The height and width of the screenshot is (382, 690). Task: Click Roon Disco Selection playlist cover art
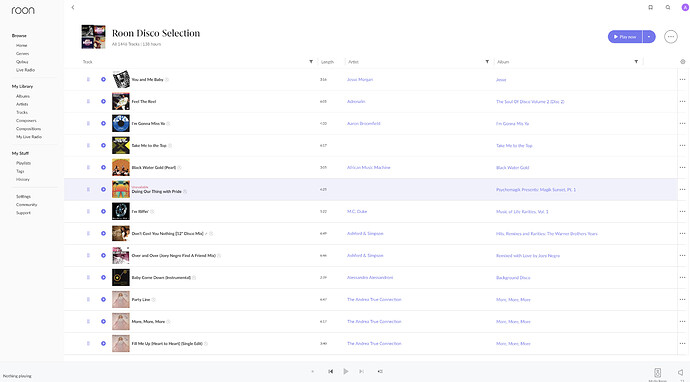pos(93,37)
